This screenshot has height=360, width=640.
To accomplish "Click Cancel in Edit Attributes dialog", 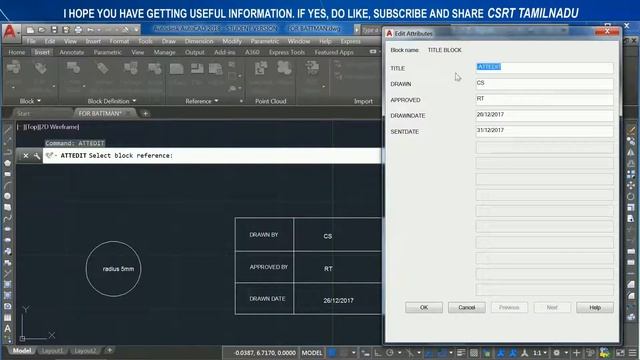I will point(467,307).
